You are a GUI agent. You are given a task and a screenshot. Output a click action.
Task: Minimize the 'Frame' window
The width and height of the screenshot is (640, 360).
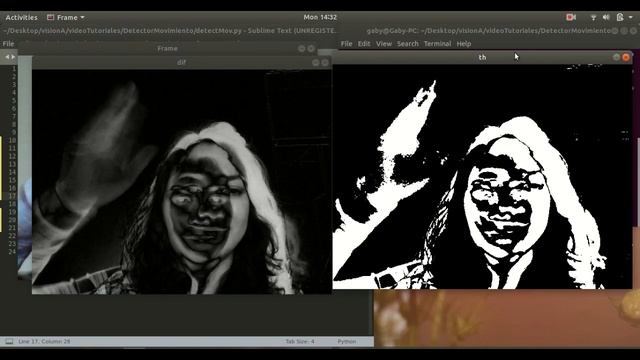[302, 49]
